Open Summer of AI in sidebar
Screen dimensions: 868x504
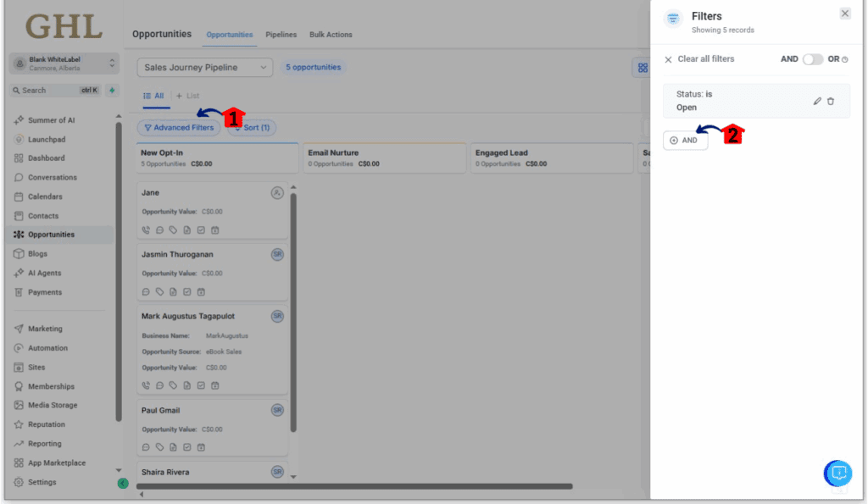[51, 120]
